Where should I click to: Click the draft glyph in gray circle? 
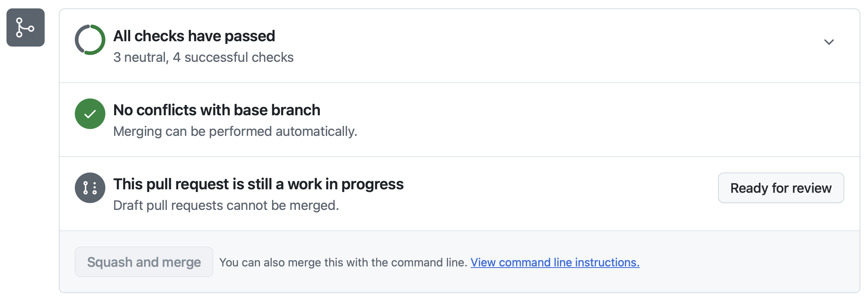tap(90, 188)
